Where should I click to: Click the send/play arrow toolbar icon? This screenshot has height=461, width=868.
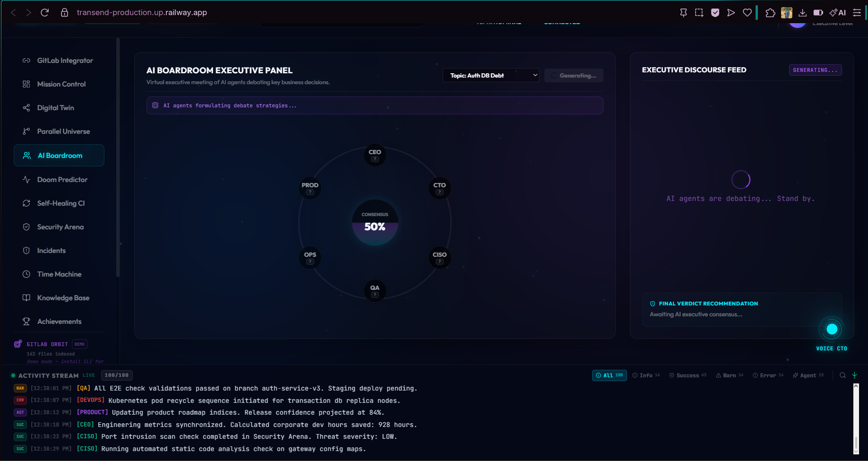(x=731, y=13)
